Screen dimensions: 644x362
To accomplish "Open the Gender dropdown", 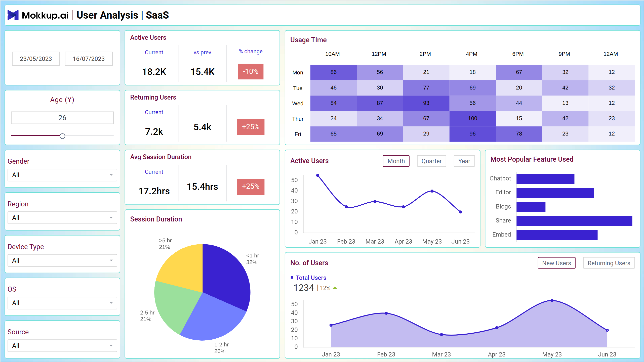I will point(62,175).
